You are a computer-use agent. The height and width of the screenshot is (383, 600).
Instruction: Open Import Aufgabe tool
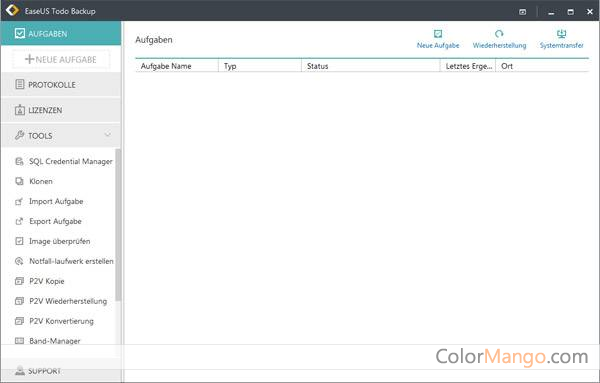pyautogui.click(x=49, y=201)
